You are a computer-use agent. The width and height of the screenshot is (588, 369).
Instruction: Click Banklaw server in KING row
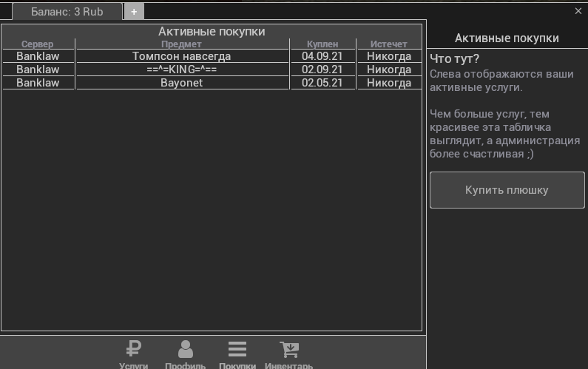click(38, 70)
